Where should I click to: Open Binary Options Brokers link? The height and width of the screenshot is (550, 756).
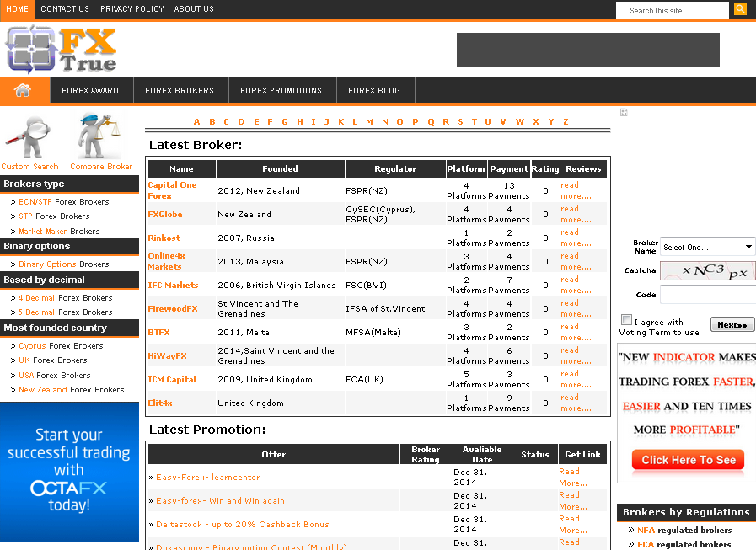click(64, 264)
